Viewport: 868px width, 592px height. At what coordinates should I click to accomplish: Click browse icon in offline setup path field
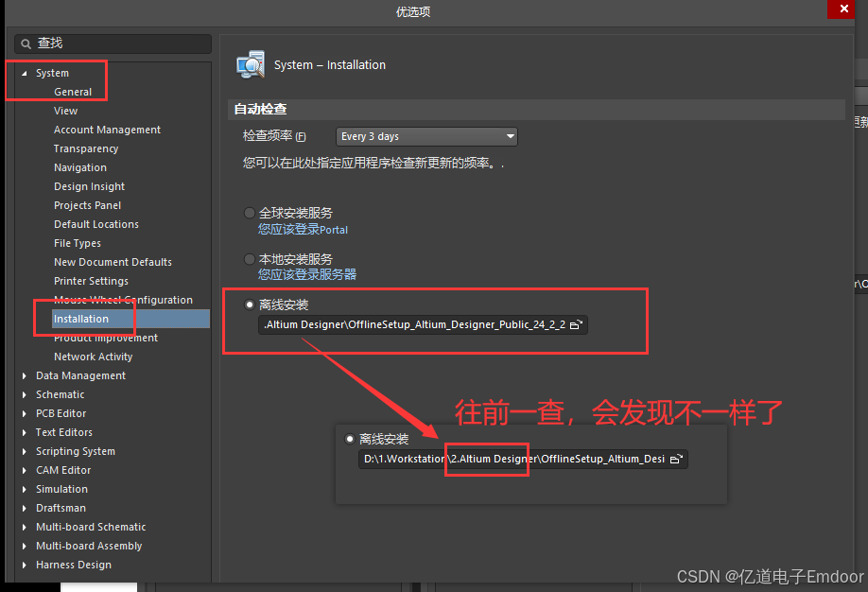(576, 324)
